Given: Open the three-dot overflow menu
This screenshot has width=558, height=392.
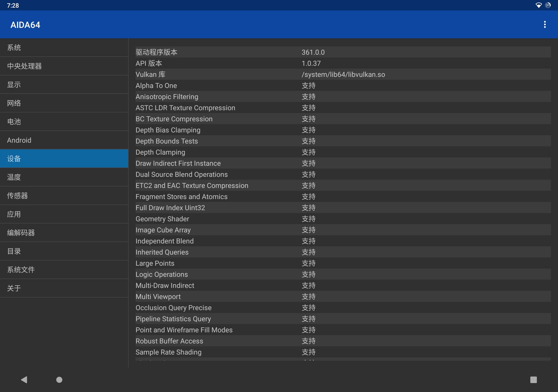Looking at the screenshot, I should pyautogui.click(x=545, y=25).
